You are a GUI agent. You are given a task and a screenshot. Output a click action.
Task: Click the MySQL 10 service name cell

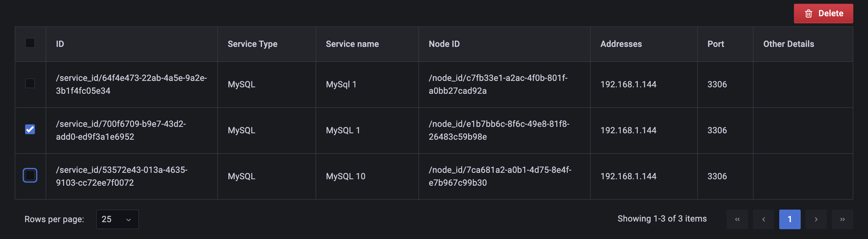(345, 176)
